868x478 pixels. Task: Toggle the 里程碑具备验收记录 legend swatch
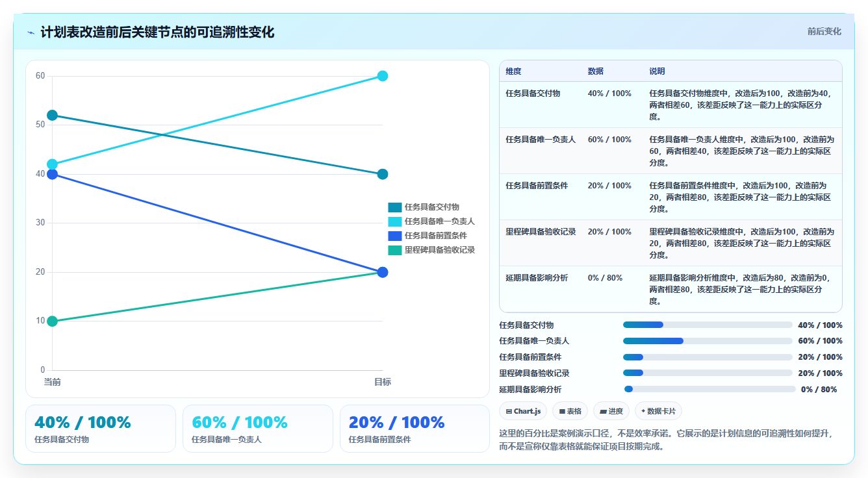point(395,250)
